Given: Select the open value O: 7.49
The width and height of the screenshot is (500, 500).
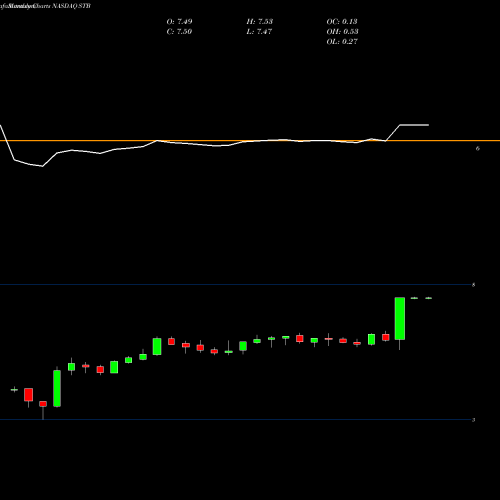Looking at the screenshot, I should [x=179, y=21].
